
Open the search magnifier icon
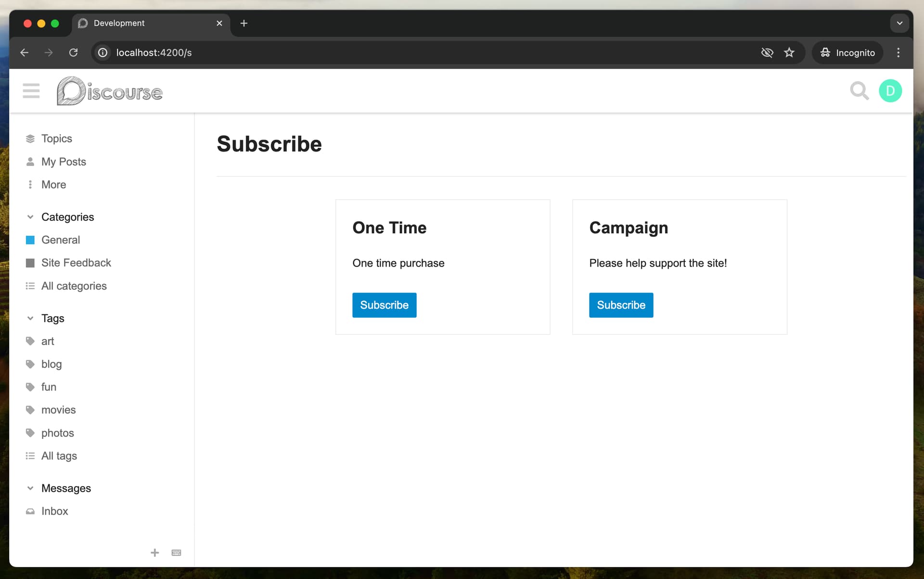(859, 90)
